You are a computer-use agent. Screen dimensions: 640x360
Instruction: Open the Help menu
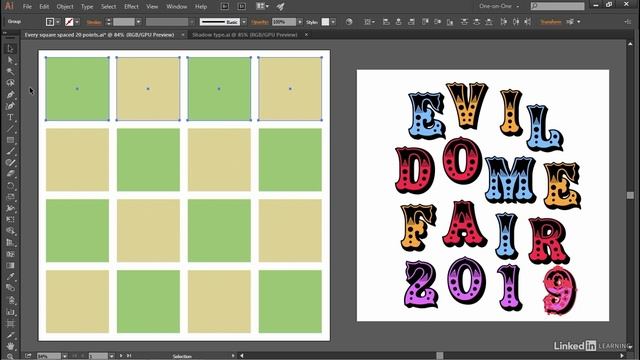click(x=201, y=7)
